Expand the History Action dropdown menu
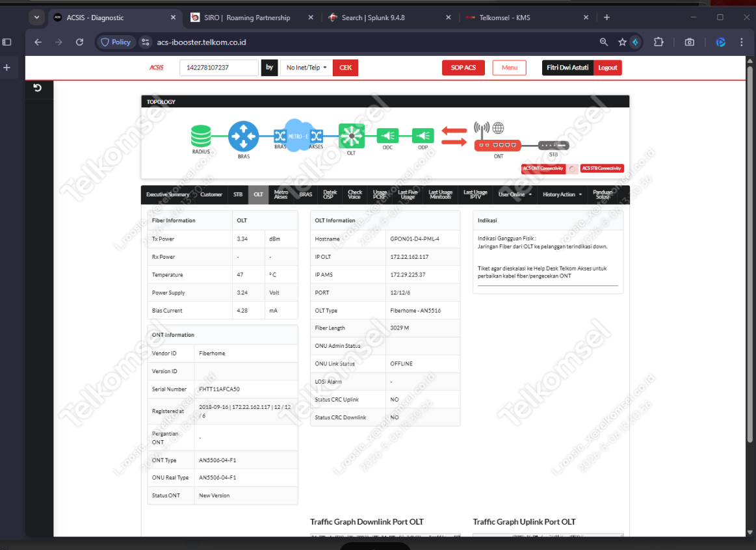Screen dimensions: 756x550 pyautogui.click(x=562, y=195)
